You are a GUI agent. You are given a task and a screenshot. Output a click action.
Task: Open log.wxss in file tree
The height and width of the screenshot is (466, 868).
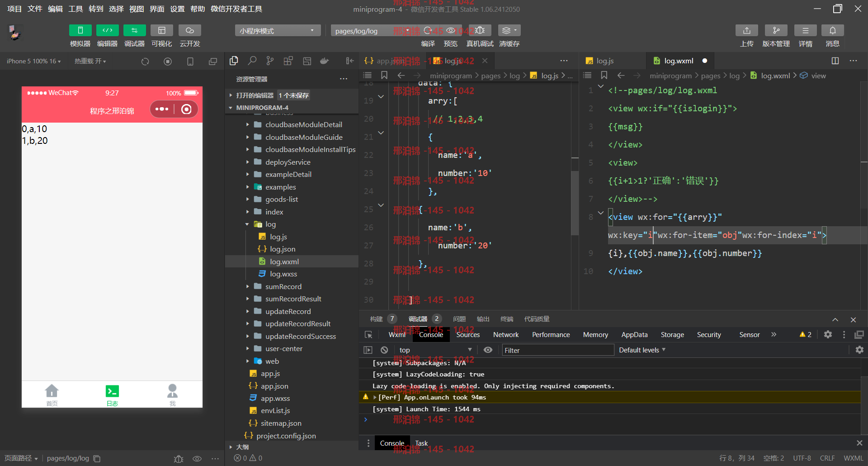(x=292, y=274)
